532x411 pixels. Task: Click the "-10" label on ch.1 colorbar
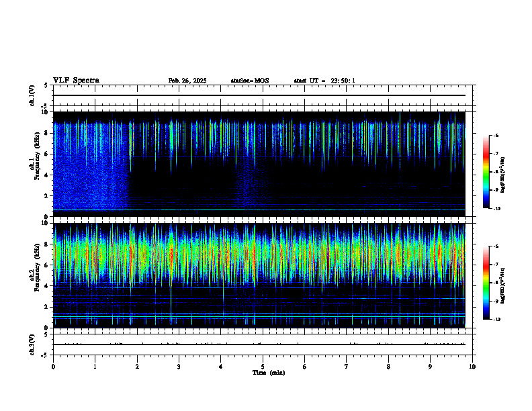pyautogui.click(x=496, y=209)
